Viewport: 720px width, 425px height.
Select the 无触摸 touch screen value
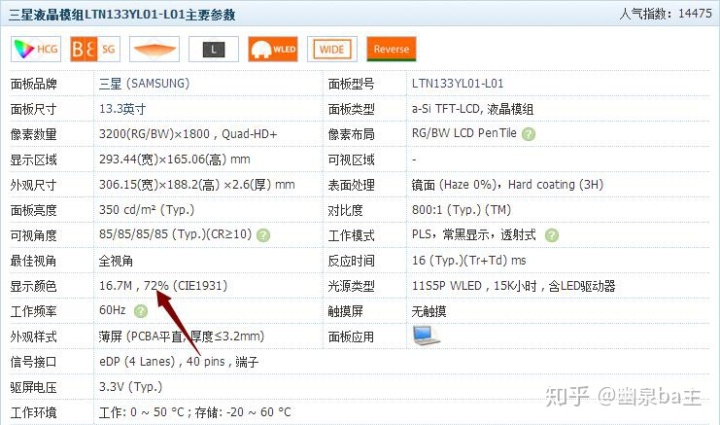[429, 311]
